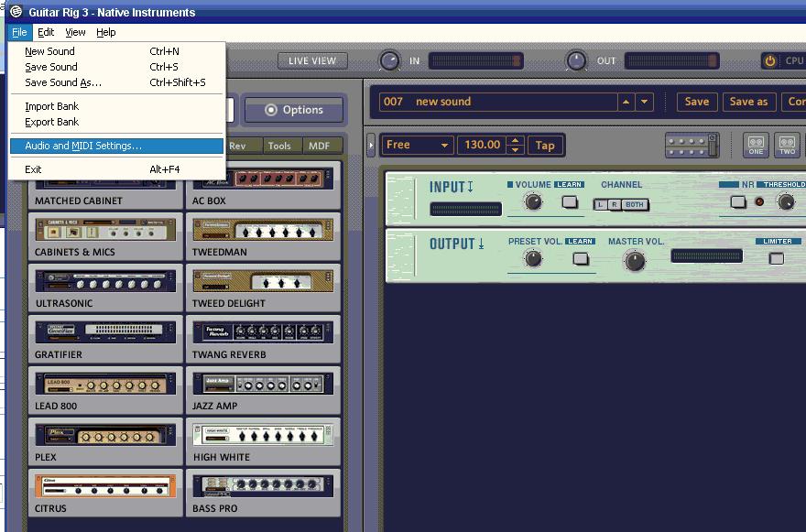The image size is (806, 532).
Task: Click the Save as button
Action: pos(748,102)
